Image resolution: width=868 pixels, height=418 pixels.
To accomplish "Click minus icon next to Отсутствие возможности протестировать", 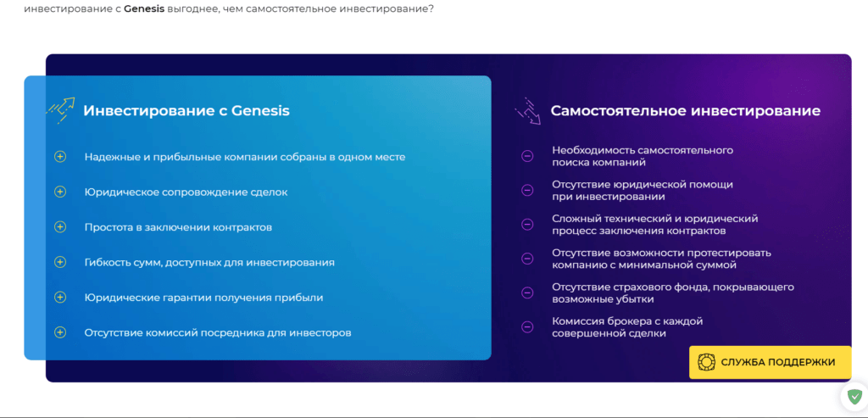I will [527, 259].
